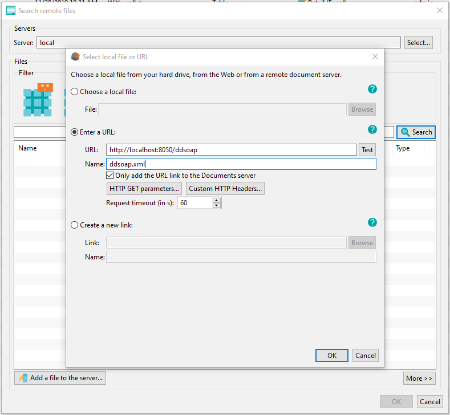
Task: Click the Name column header in file list
Action: pyautogui.click(x=28, y=148)
